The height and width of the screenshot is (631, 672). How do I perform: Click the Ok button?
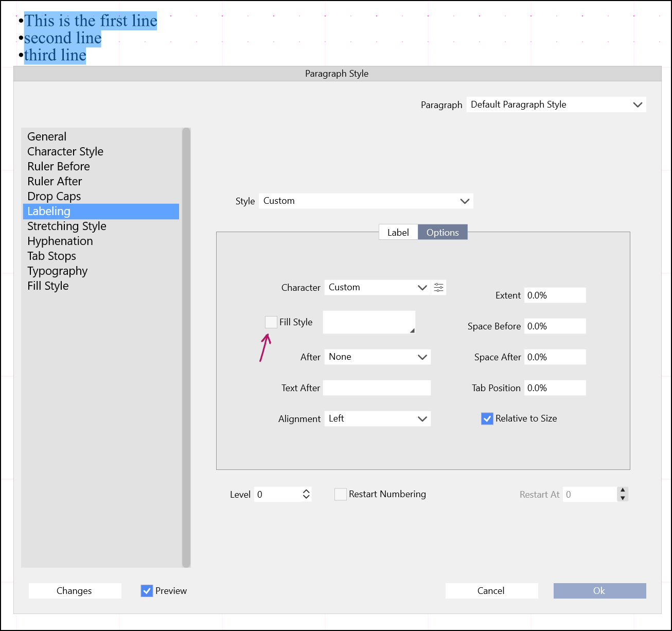[x=599, y=591]
